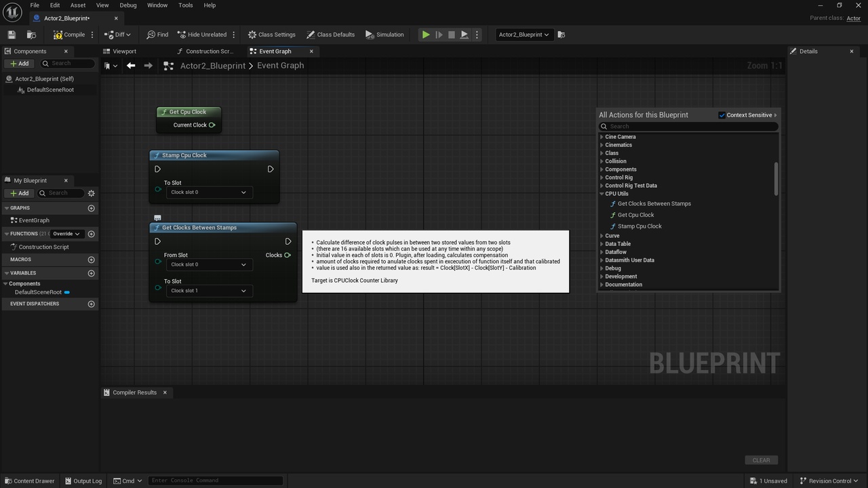Open the play options three-dot menu

coord(477,35)
